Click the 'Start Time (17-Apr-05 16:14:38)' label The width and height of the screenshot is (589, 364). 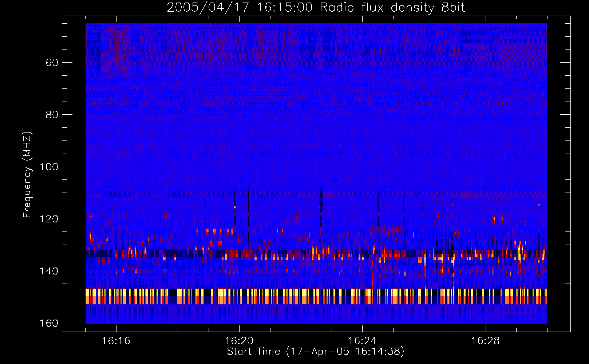pos(316,352)
